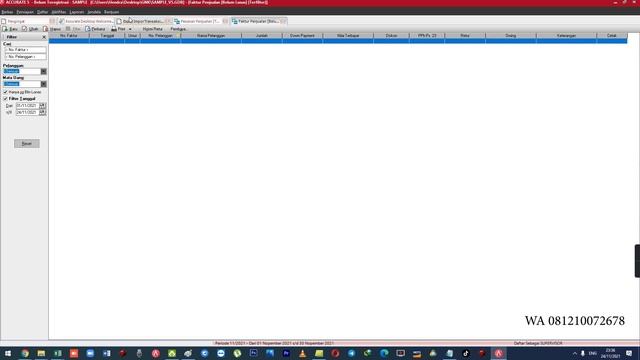Click the s/d date field
640x360 pixels.
[27, 112]
